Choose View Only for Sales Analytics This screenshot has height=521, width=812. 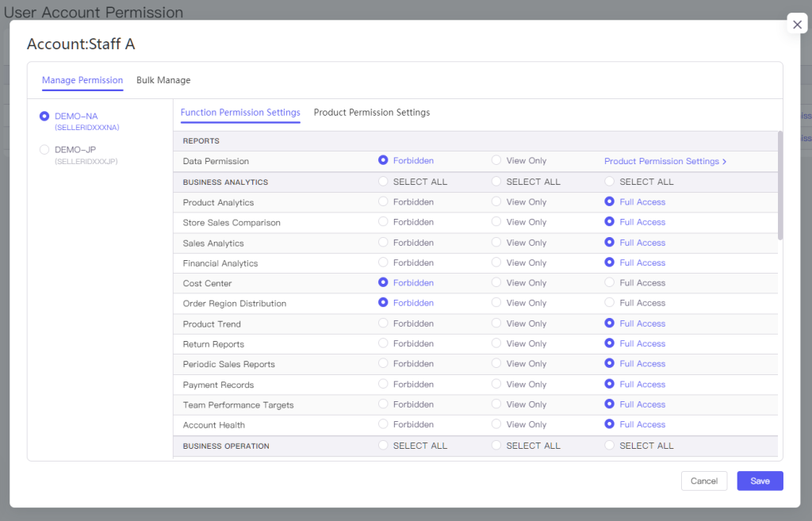pos(496,242)
